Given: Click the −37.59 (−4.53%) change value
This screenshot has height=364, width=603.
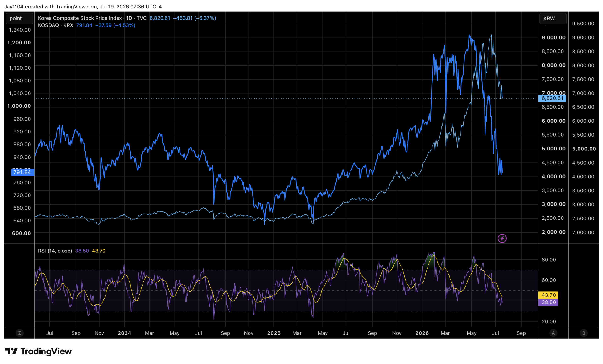Looking at the screenshot, I should 115,25.
